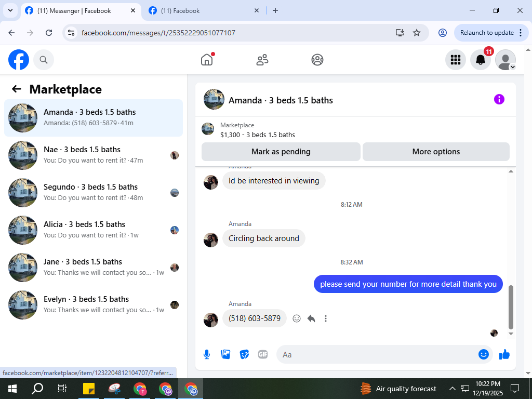Close the (11) Facebook tab
The height and width of the screenshot is (399, 532).
point(257,10)
